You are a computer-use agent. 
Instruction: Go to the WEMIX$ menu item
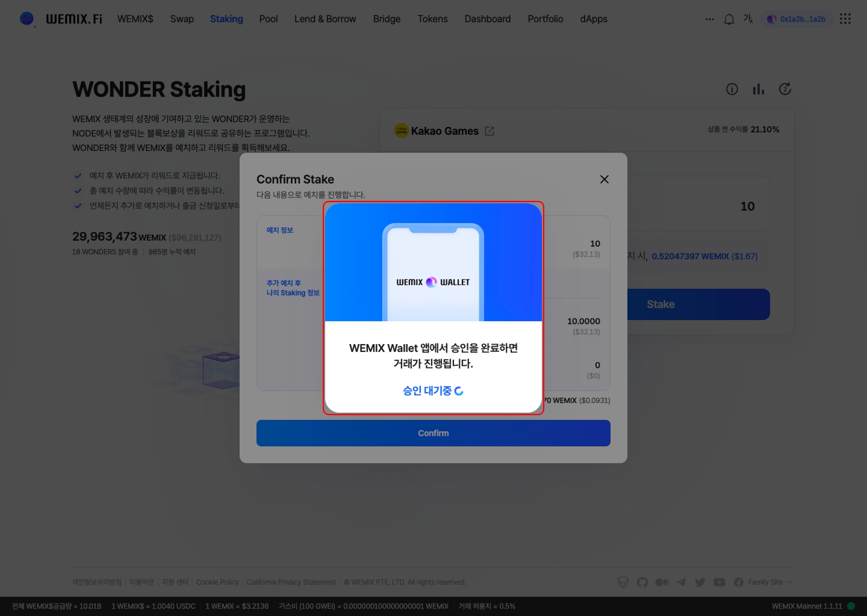point(135,19)
